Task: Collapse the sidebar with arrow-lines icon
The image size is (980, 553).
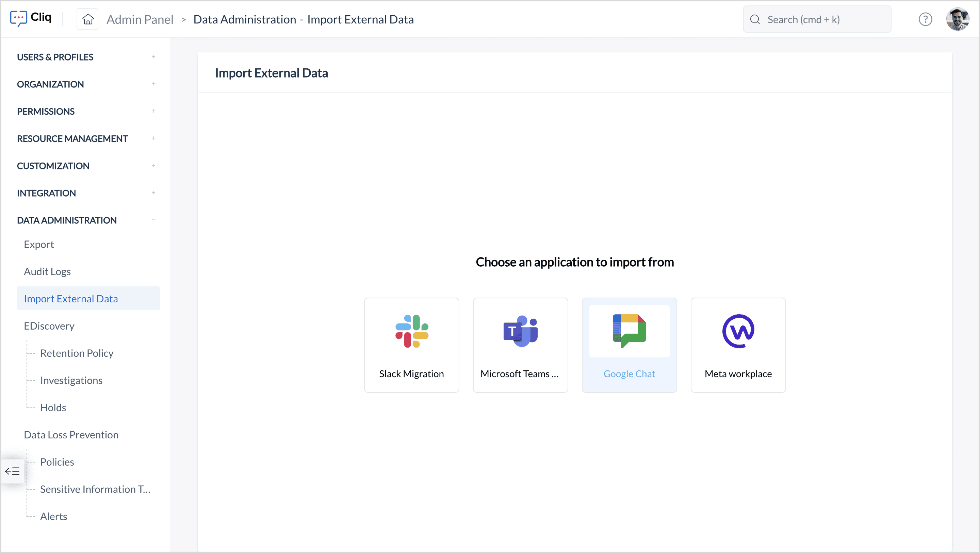Action: [x=13, y=471]
